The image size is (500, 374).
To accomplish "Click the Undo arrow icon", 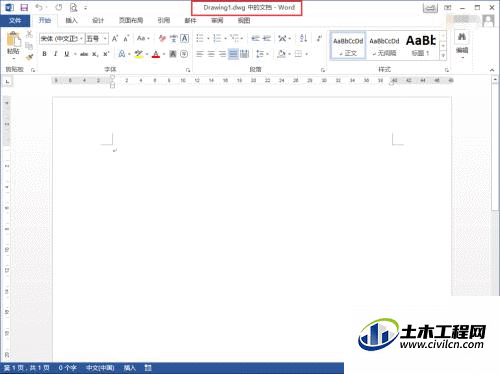I will [39, 7].
